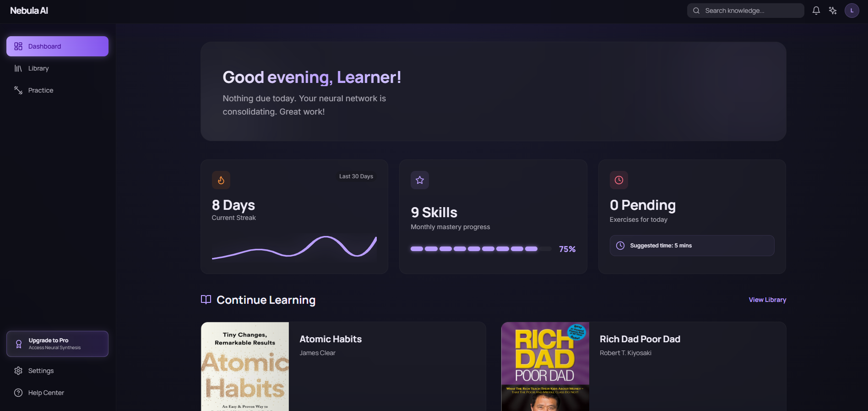The image size is (868, 411).
Task: Click the Suggested time 5 mins box
Action: point(692,246)
